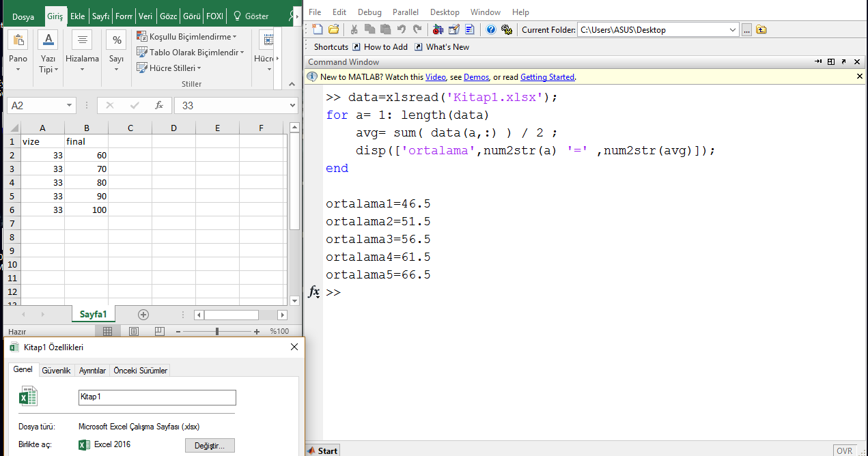Screen dimensions: 868x456
Task: Click the Değiştir... button
Action: (210, 445)
